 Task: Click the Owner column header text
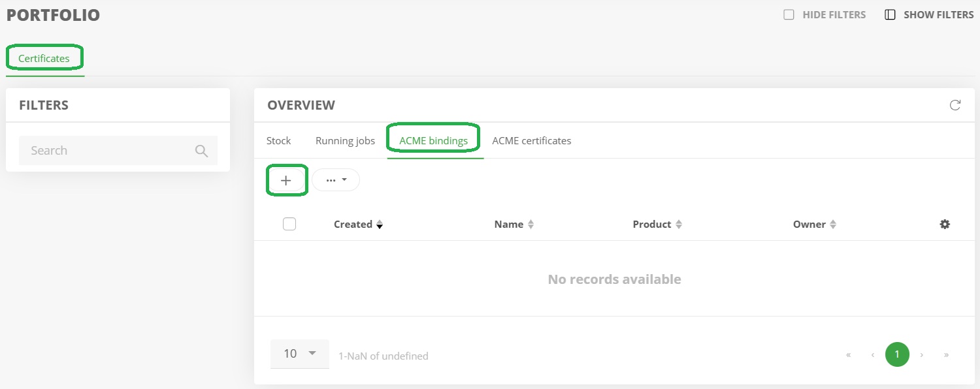809,225
